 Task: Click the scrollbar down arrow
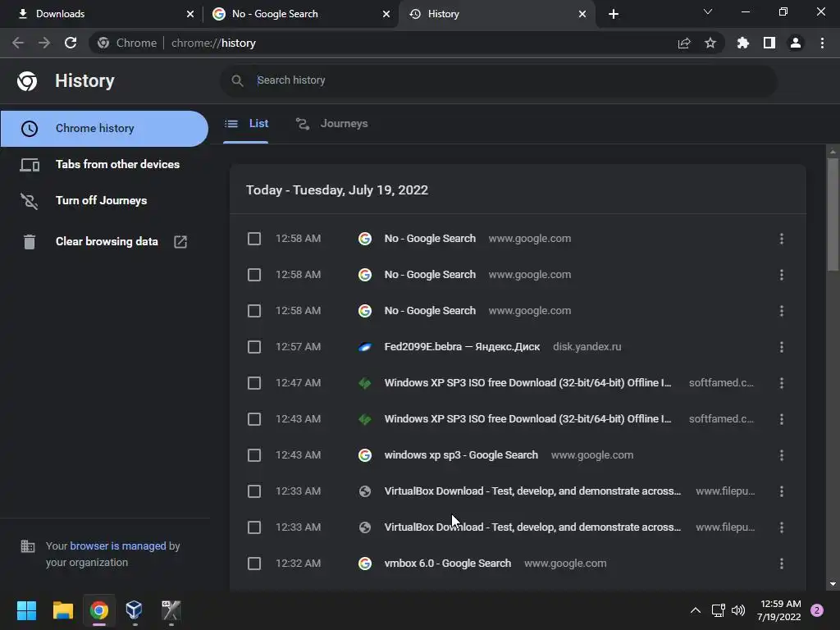[833, 584]
